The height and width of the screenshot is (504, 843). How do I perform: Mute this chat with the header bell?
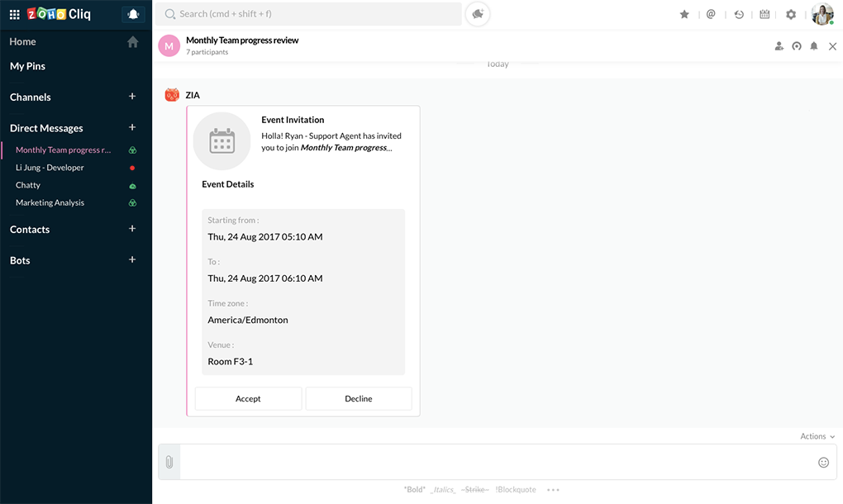pyautogui.click(x=814, y=46)
